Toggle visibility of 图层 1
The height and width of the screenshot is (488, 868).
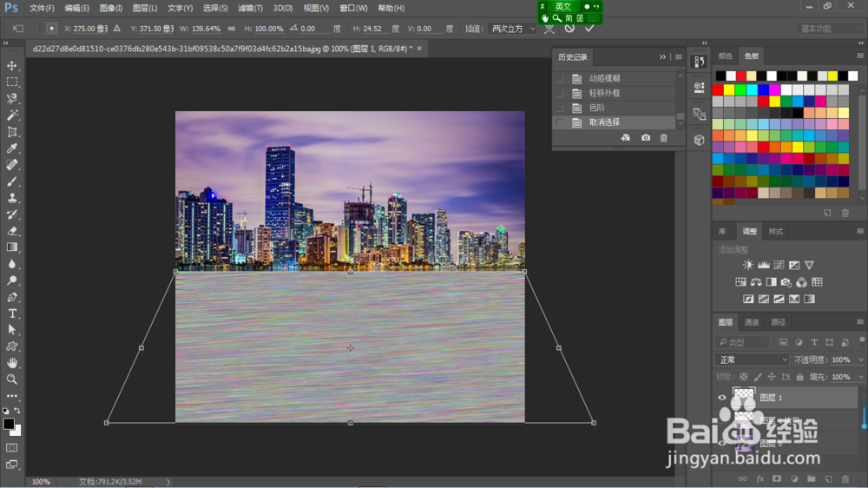(722, 398)
